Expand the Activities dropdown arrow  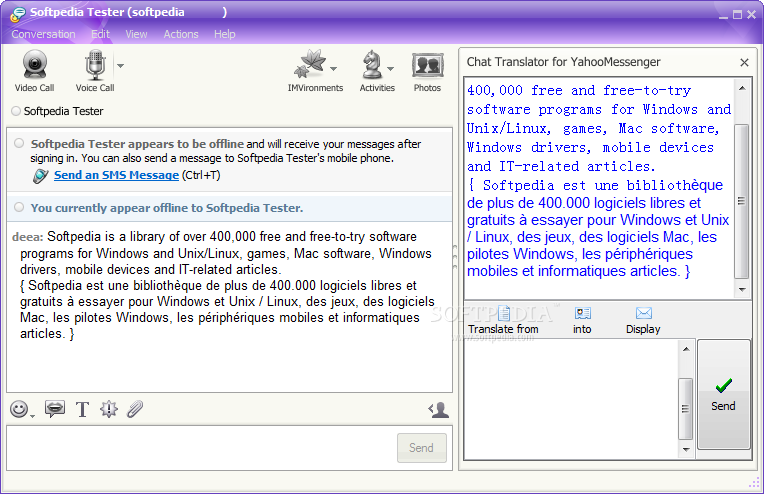[390, 69]
